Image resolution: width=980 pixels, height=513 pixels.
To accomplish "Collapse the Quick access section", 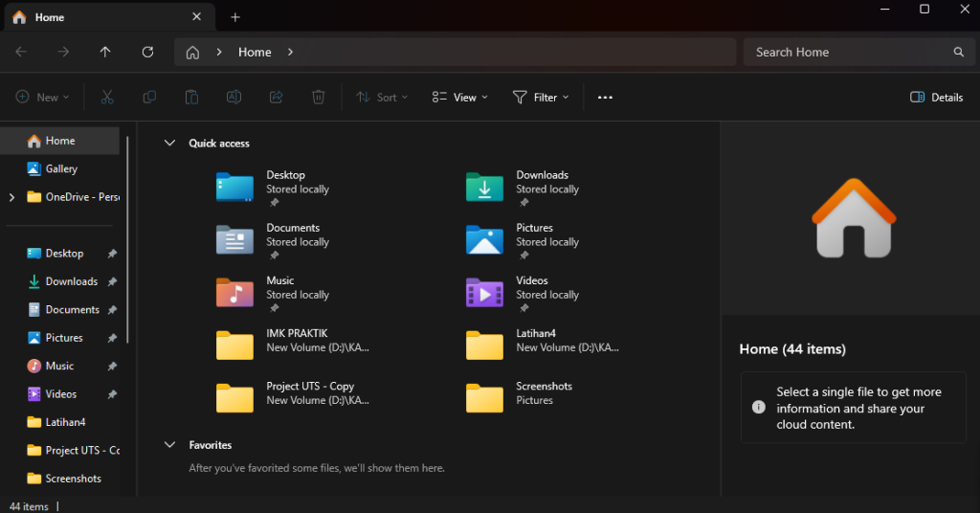I will [x=170, y=144].
